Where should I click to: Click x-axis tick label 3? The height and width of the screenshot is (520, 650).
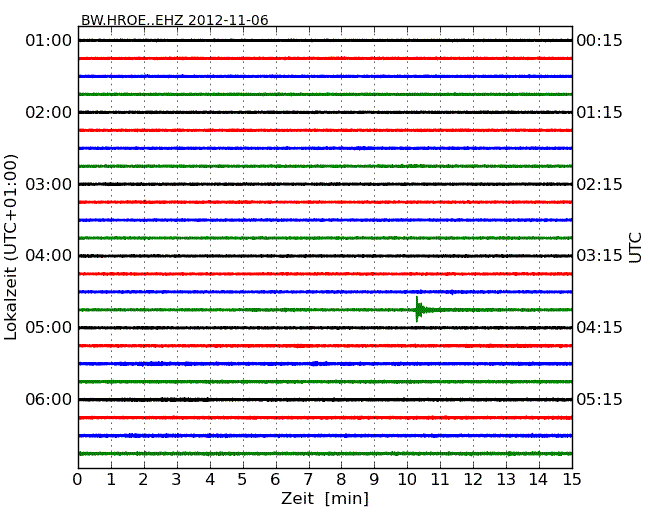pos(177,480)
